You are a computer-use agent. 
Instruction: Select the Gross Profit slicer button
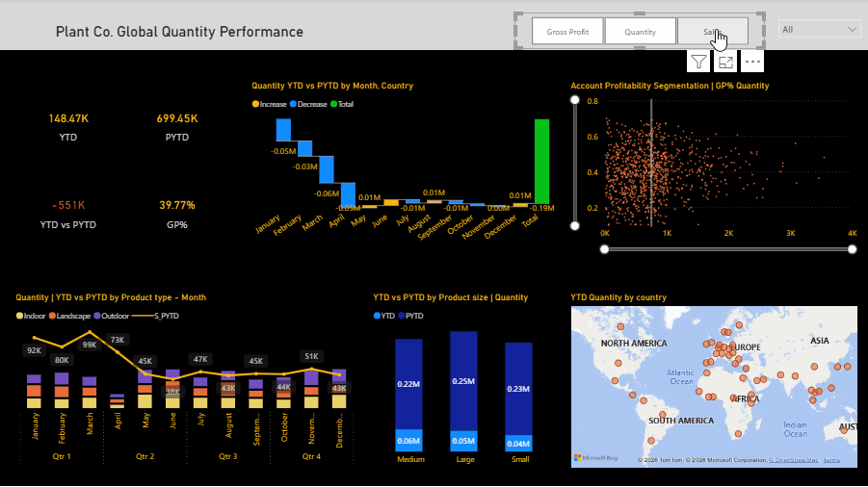(x=567, y=31)
